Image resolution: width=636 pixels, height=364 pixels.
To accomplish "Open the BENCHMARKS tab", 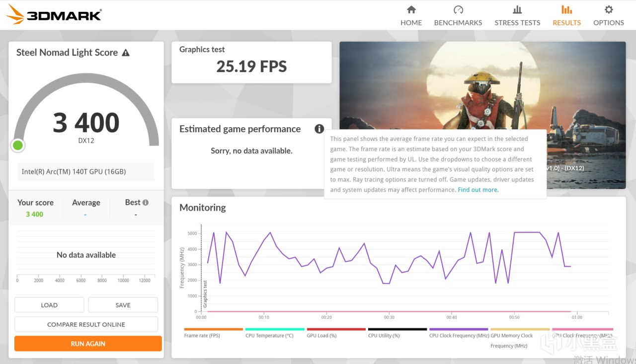I will [458, 15].
